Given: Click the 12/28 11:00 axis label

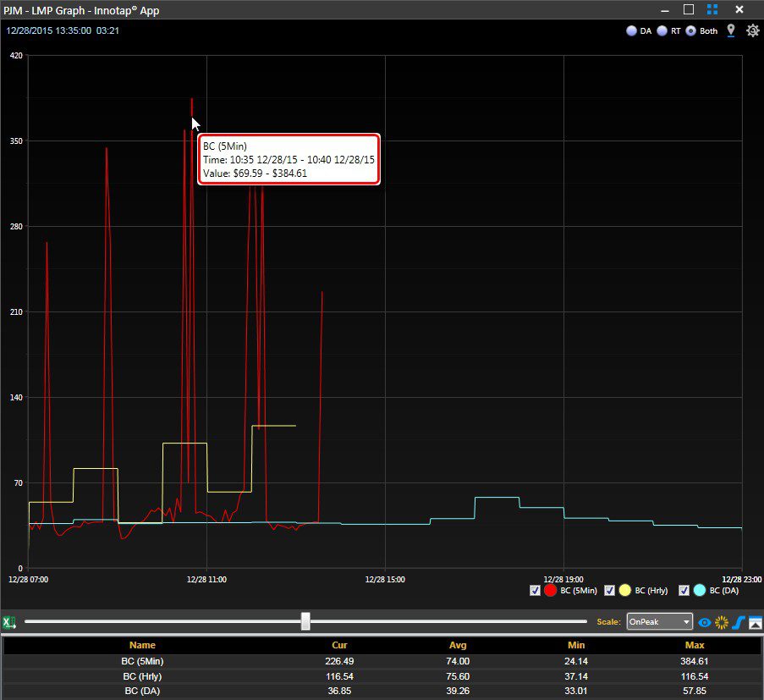Looking at the screenshot, I should point(206,580).
